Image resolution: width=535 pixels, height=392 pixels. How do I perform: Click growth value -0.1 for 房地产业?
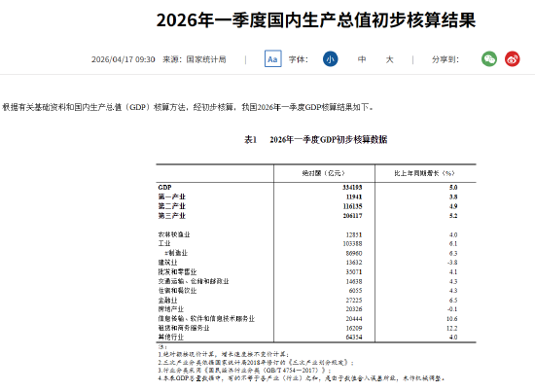[452, 309]
